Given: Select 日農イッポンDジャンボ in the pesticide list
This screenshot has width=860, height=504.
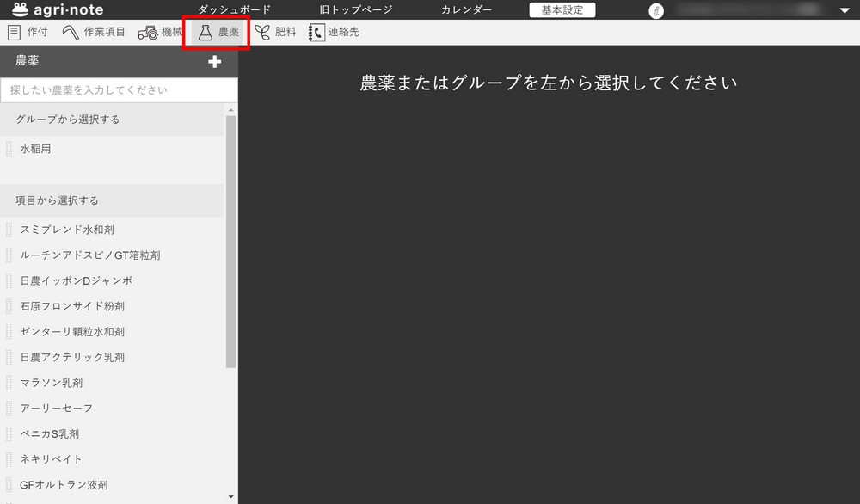Looking at the screenshot, I should tap(76, 280).
